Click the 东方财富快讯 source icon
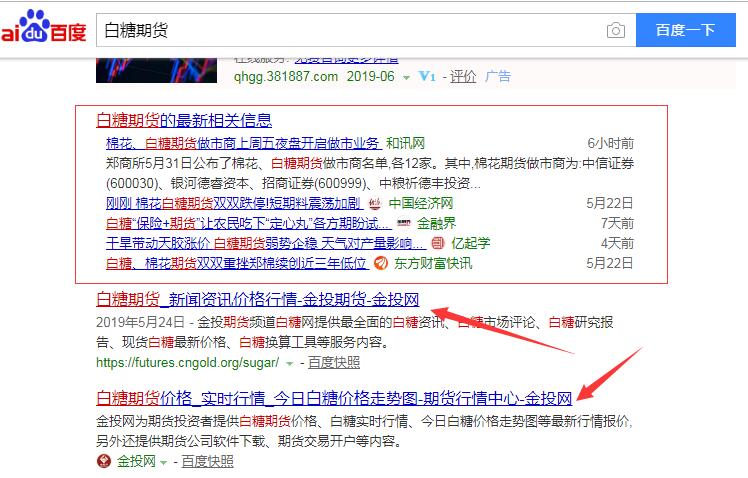Image resolution: width=748 pixels, height=478 pixels. tap(381, 264)
